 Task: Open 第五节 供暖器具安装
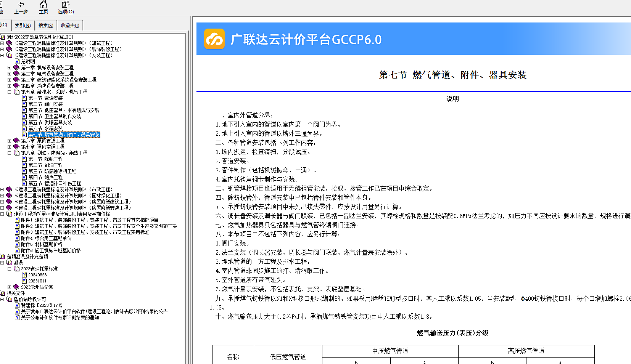pos(50,122)
